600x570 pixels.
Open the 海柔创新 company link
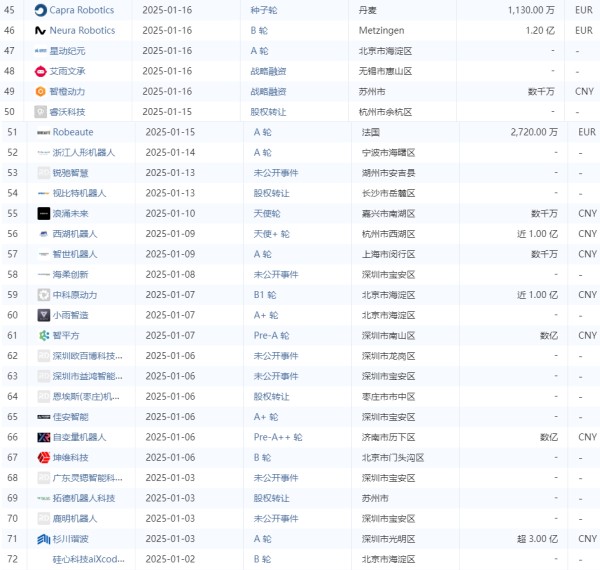click(x=70, y=274)
